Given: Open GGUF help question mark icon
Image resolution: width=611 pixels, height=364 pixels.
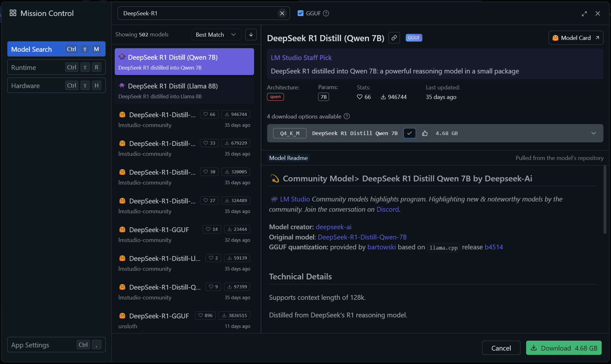Looking at the screenshot, I should [326, 13].
